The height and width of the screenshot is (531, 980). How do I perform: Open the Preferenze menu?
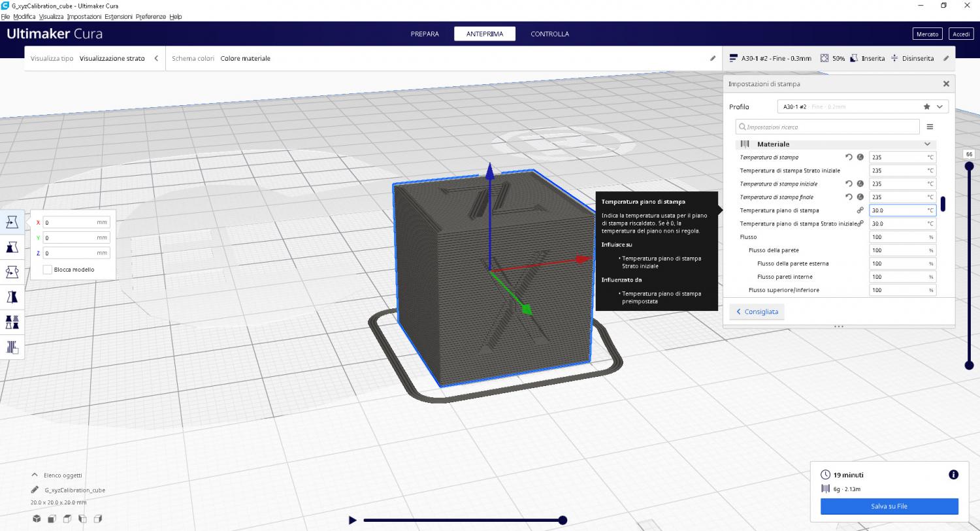151,16
